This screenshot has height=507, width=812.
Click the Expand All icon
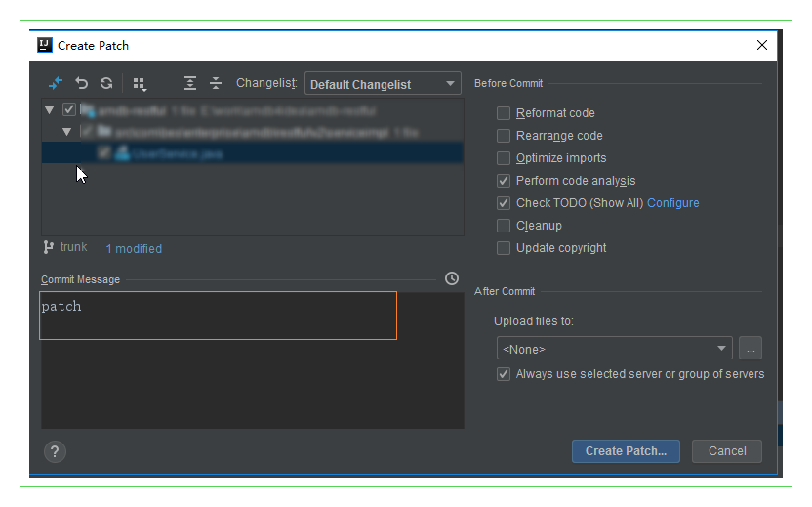[190, 83]
